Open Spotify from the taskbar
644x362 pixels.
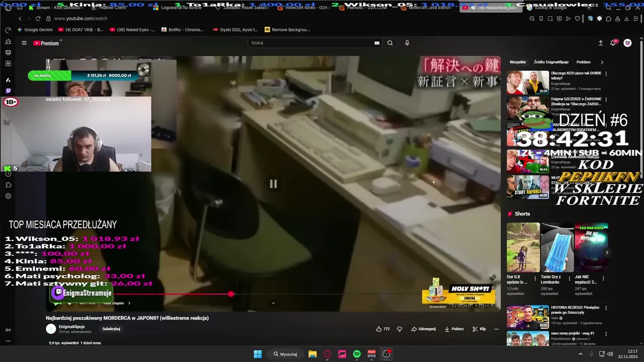357,354
